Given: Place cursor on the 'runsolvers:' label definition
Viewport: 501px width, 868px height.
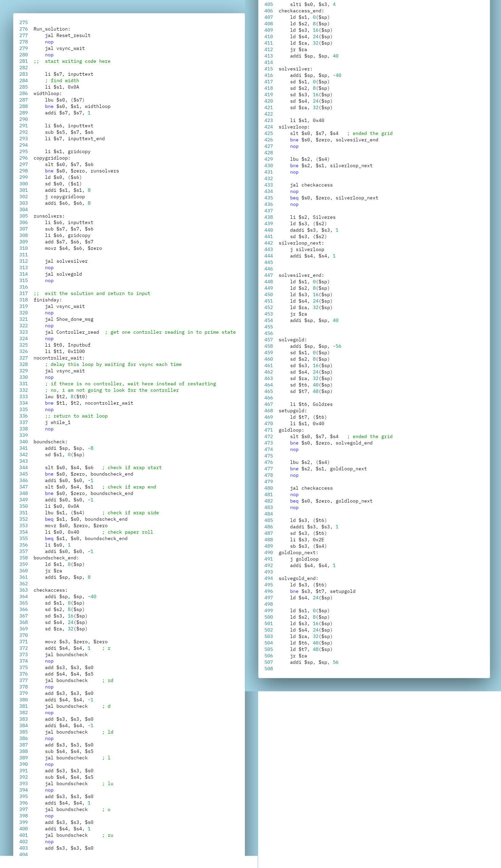Looking at the screenshot, I should tap(49, 216).
